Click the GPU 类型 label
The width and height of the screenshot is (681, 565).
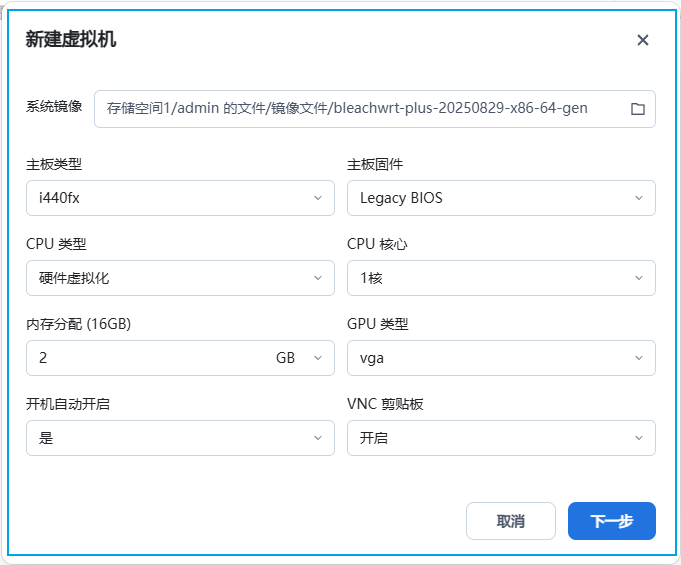[377, 324]
